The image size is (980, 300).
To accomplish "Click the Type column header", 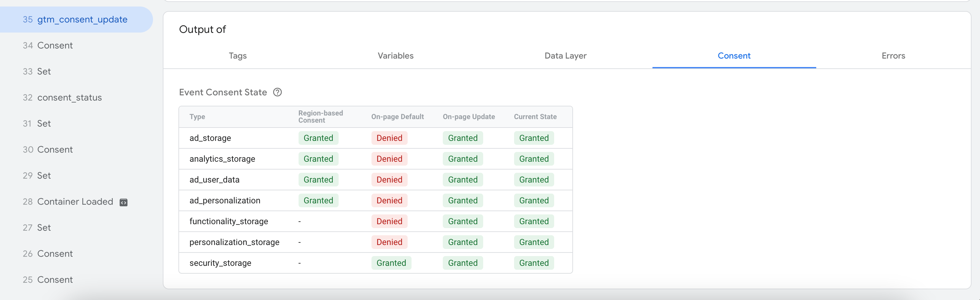I will pos(197,117).
